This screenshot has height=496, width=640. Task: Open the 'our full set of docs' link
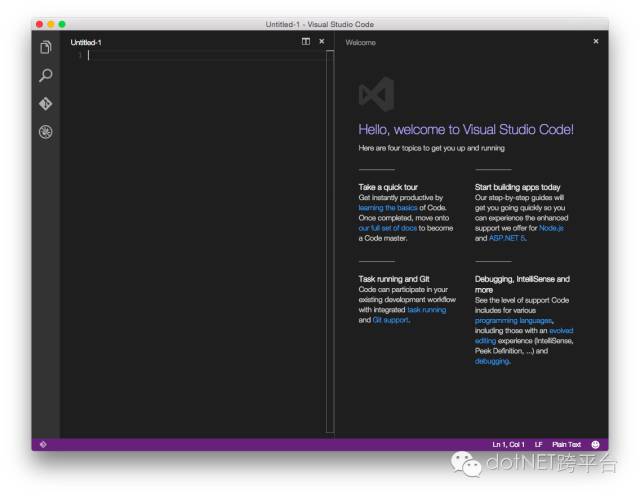pyautogui.click(x=388, y=228)
